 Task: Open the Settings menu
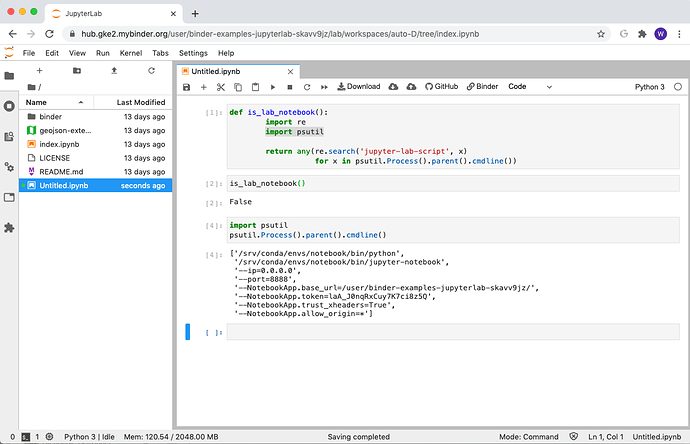193,53
